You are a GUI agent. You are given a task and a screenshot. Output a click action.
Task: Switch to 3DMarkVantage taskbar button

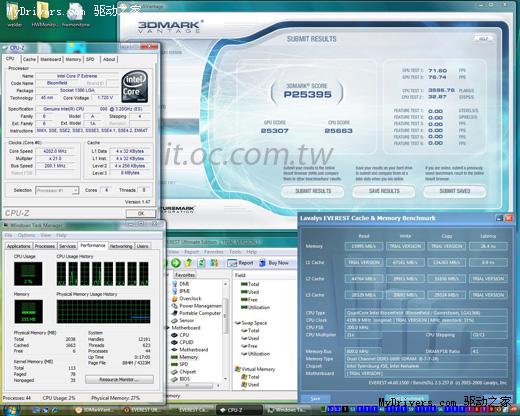tap(94, 410)
